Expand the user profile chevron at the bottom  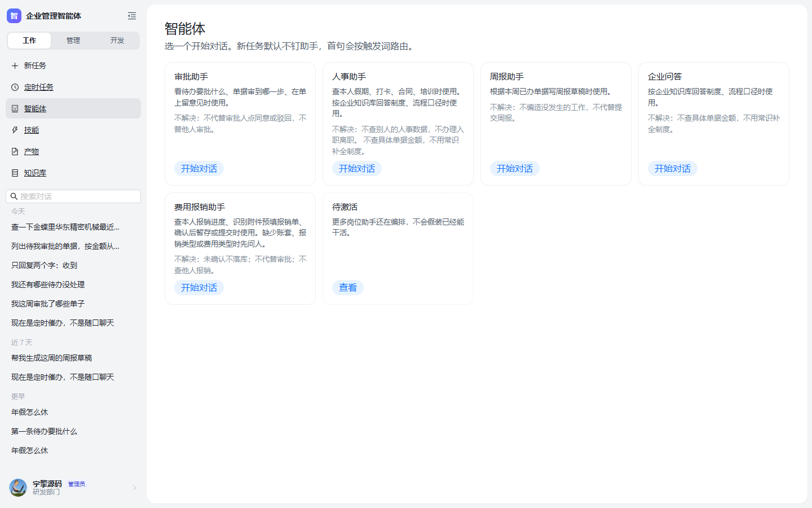click(135, 488)
